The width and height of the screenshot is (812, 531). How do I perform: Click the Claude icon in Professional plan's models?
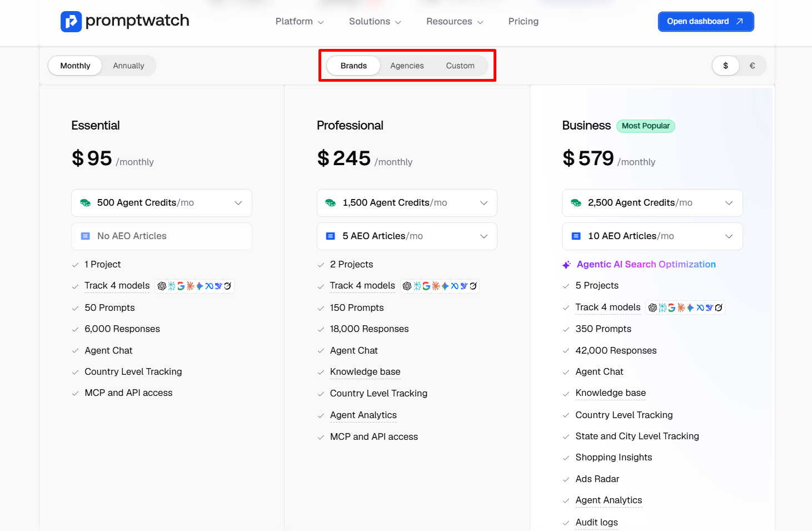tap(436, 286)
